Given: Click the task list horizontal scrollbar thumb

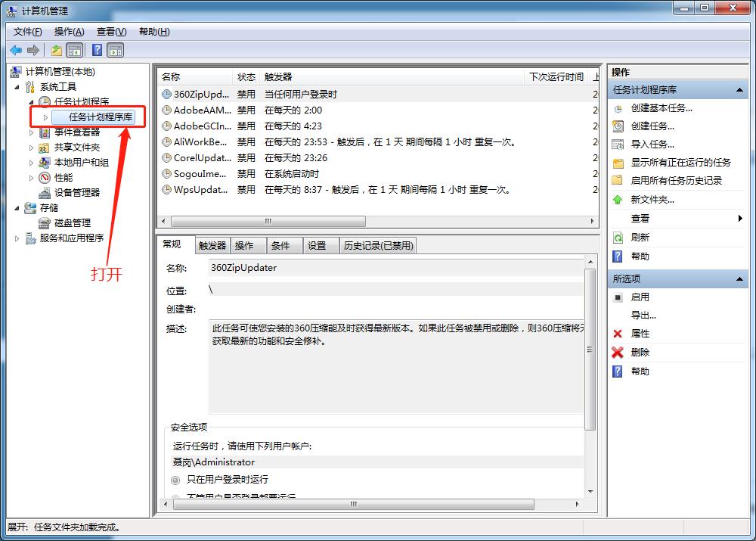Looking at the screenshot, I should (268, 222).
